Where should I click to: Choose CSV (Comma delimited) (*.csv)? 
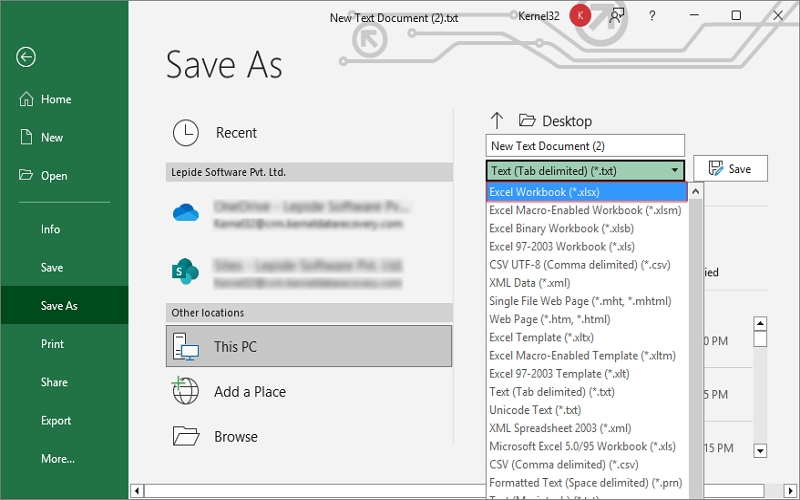[587, 465]
